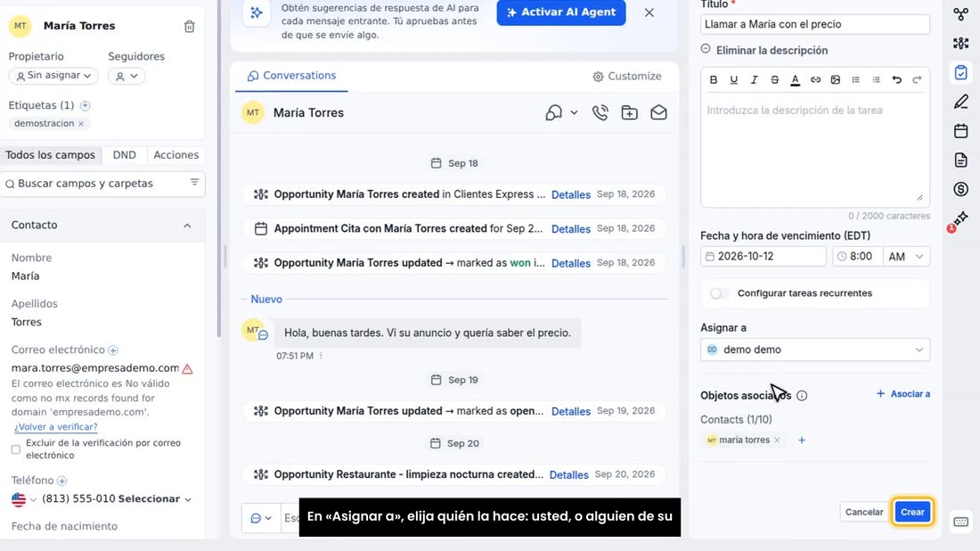Insert a bulleted list
This screenshot has width=980, height=551.
[856, 80]
